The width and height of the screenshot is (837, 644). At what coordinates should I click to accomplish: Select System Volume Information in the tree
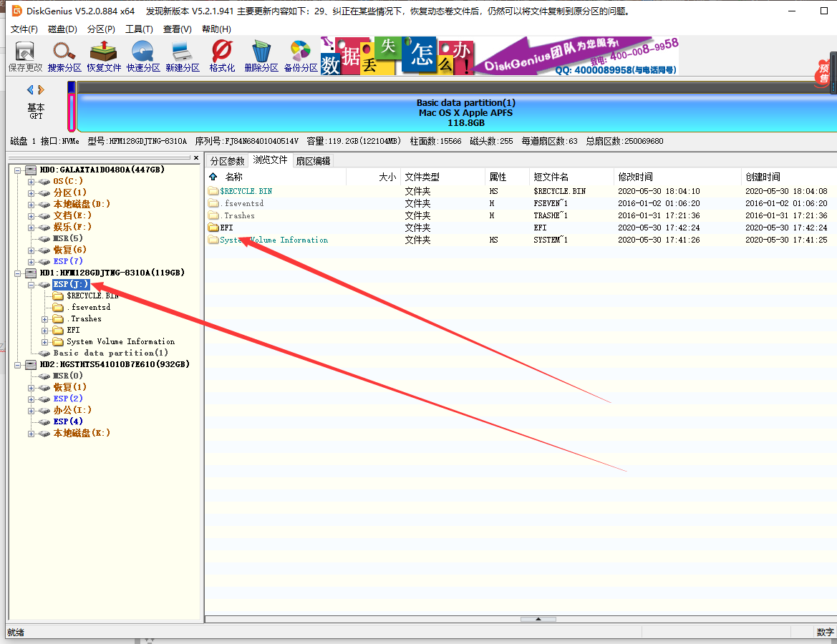[120, 341]
